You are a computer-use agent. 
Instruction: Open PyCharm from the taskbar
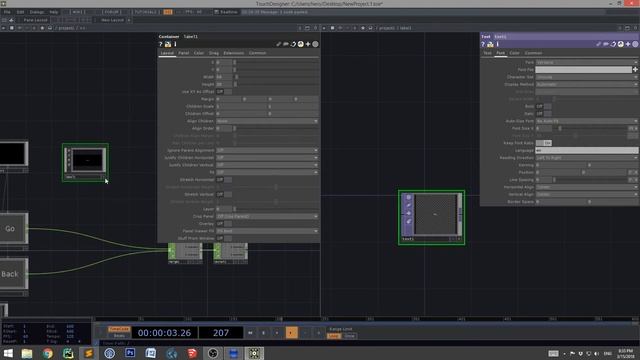click(x=68, y=353)
